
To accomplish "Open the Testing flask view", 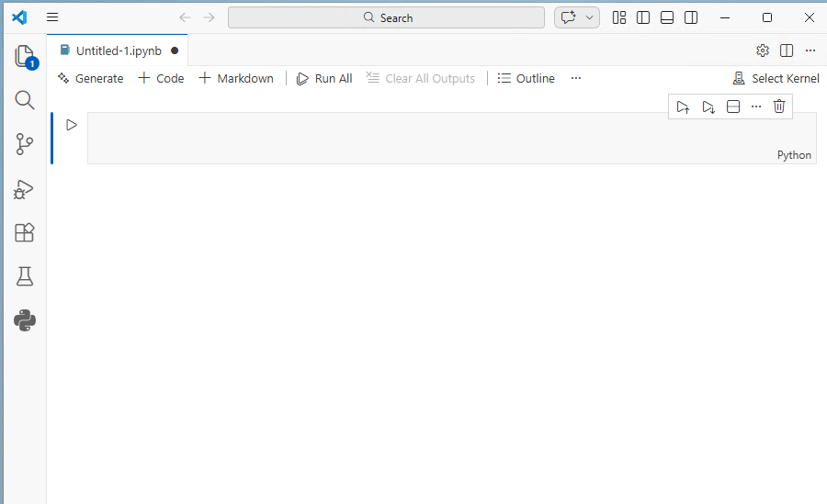I will [25, 276].
